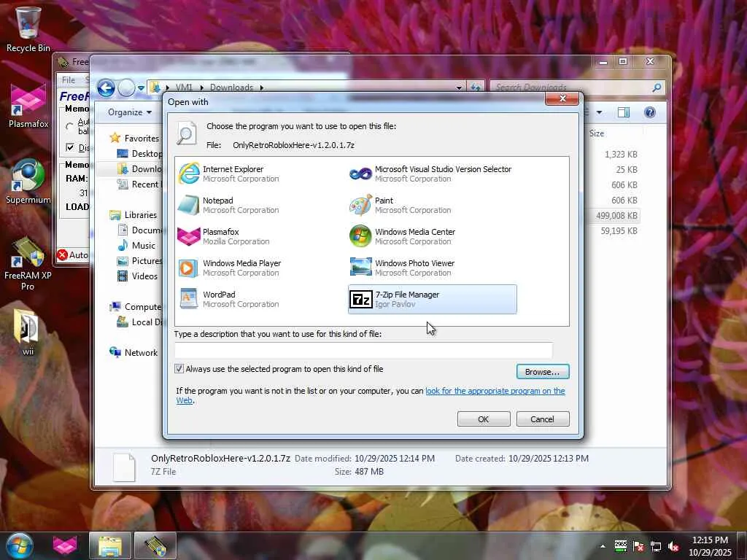Click the Search Downloads box

click(x=572, y=87)
